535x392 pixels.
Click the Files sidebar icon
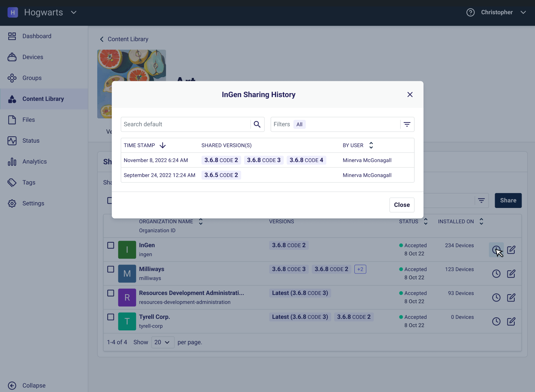coord(12,120)
